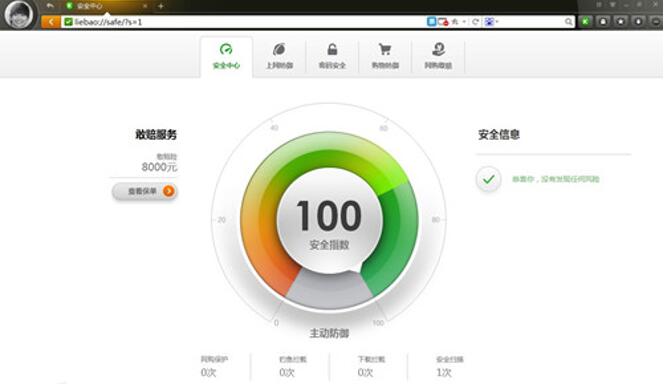Close the 安全中心 browser tab

[145, 6]
